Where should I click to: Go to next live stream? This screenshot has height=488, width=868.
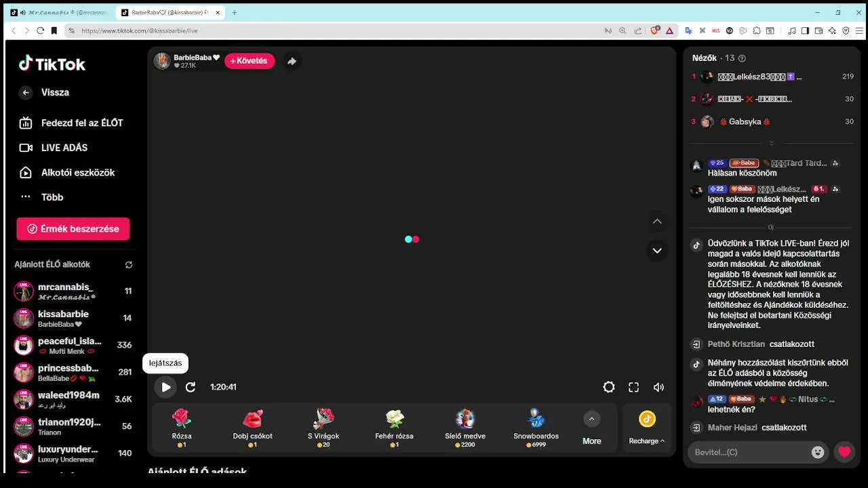coord(657,251)
